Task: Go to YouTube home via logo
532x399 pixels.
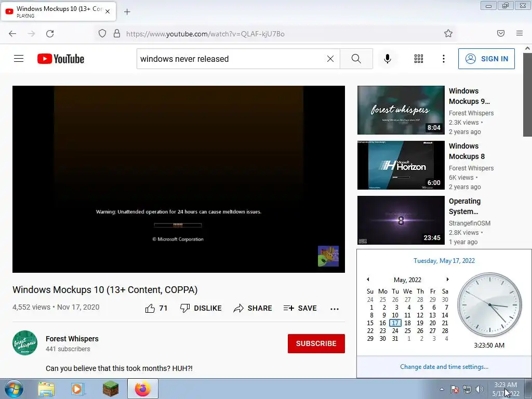Action: pos(61,59)
